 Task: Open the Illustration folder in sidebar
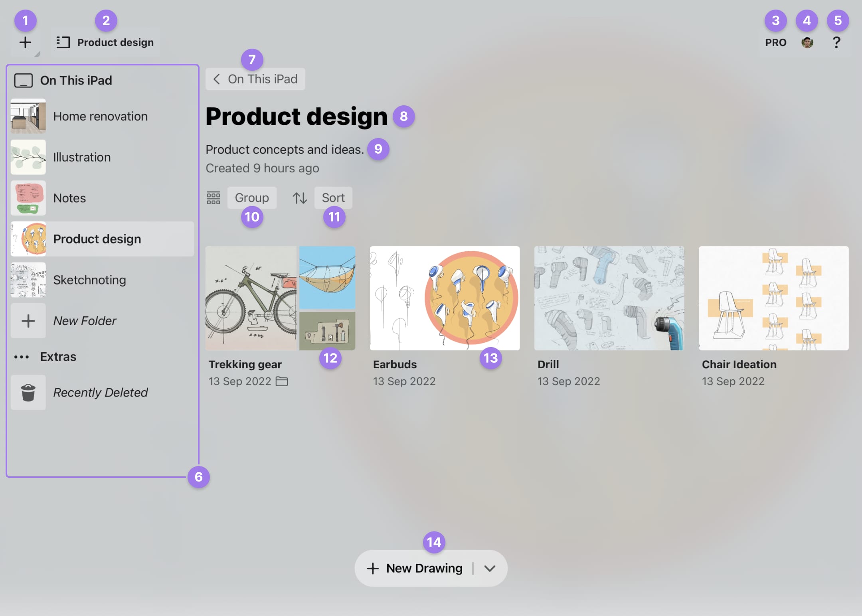point(82,157)
